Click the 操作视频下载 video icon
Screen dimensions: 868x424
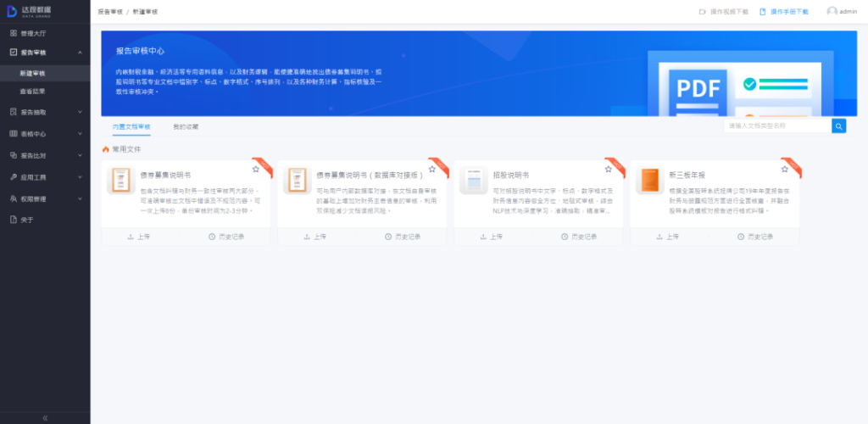(702, 12)
